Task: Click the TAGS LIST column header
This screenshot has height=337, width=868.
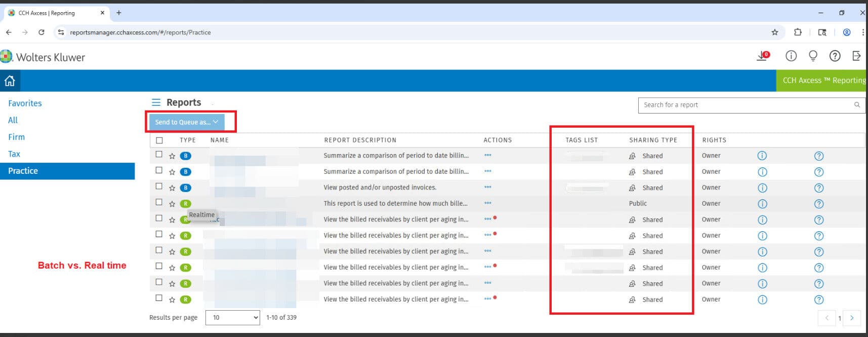Action: pyautogui.click(x=582, y=140)
